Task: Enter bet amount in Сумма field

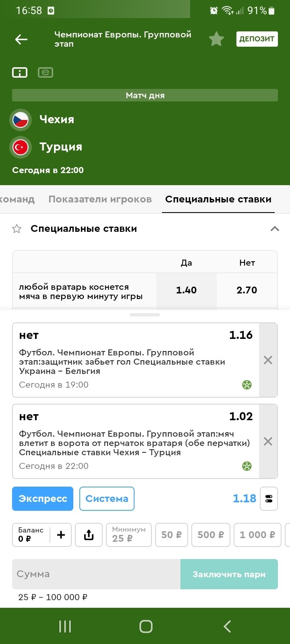Action: (x=96, y=574)
